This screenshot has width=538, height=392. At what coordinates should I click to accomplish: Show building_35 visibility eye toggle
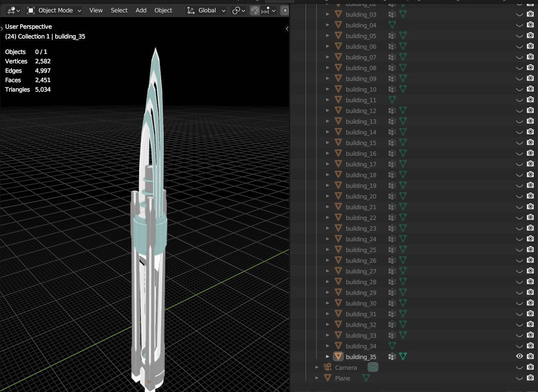[x=520, y=356]
